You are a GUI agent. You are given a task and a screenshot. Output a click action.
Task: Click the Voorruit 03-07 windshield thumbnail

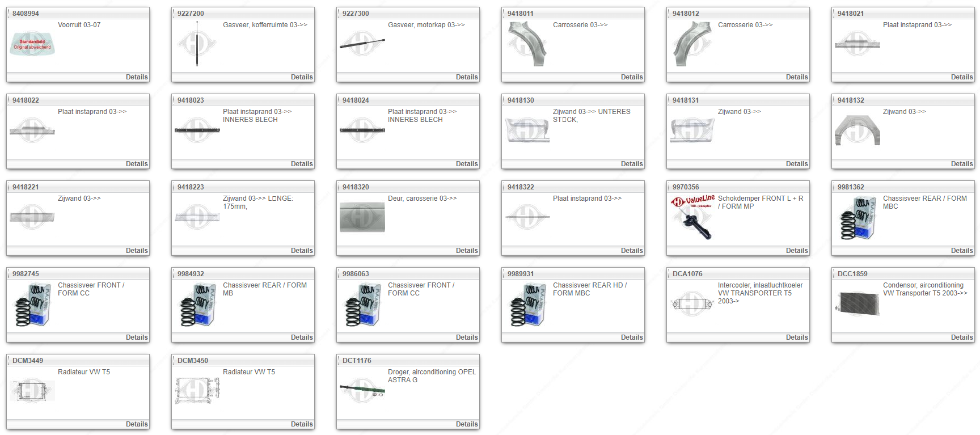pos(32,44)
